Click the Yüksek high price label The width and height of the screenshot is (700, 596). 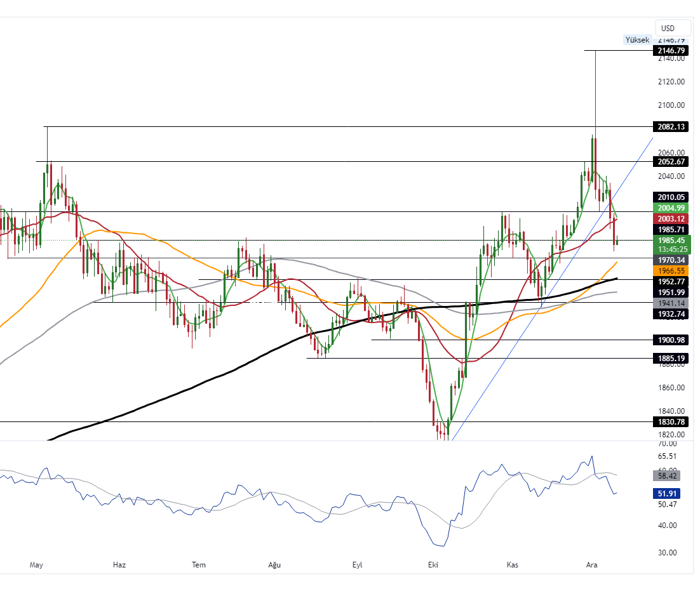(x=637, y=40)
